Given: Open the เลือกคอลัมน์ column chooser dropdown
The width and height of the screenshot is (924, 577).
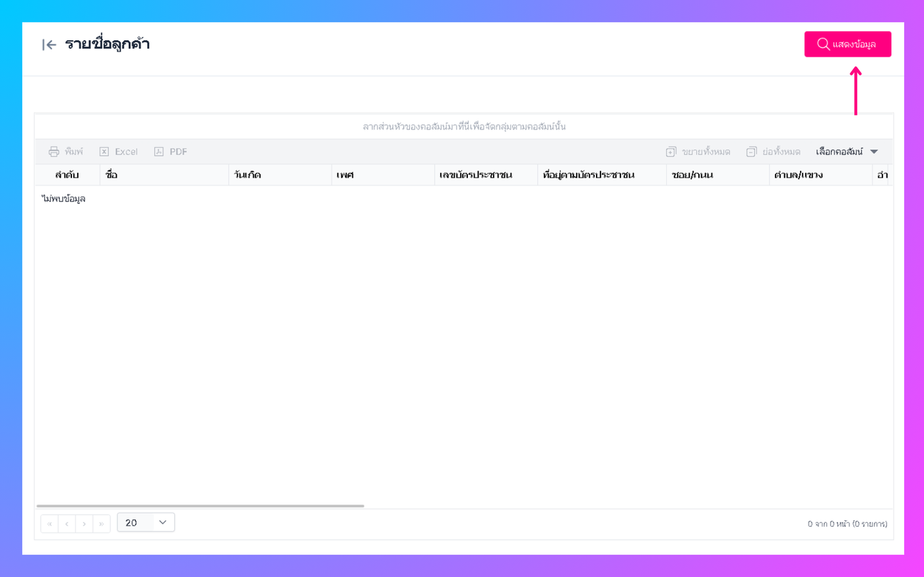Looking at the screenshot, I should [847, 152].
